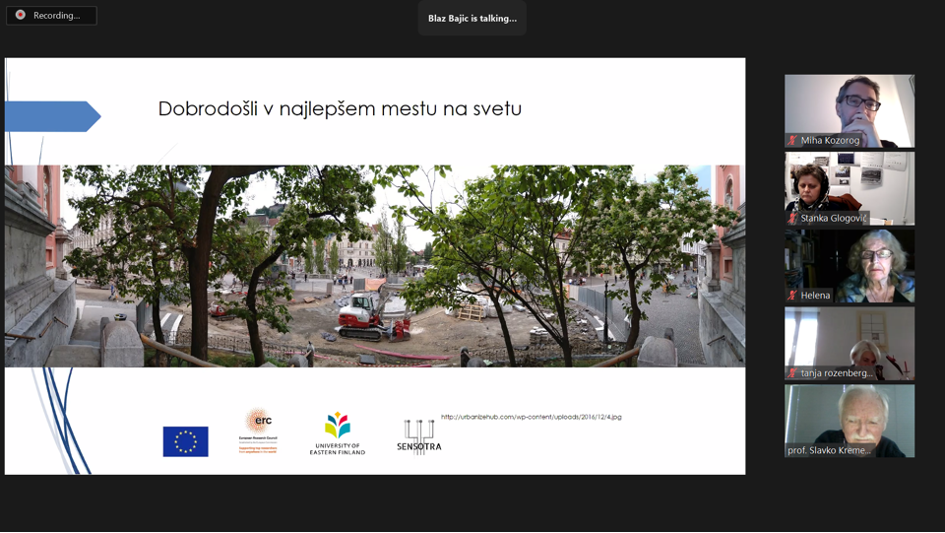This screenshot has width=945, height=533.
Task: Click muted microphone icon beside tanja rozenberg
Action: 793,373
